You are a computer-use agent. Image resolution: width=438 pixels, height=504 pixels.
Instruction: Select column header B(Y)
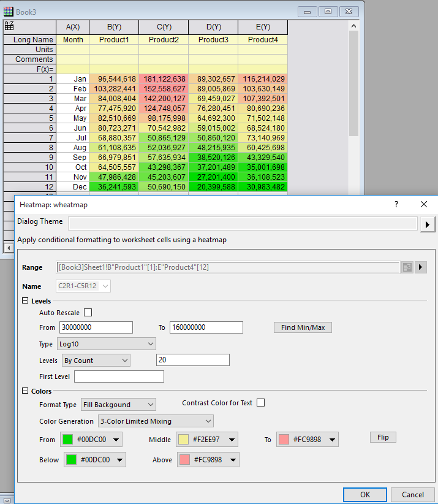pyautogui.click(x=114, y=27)
